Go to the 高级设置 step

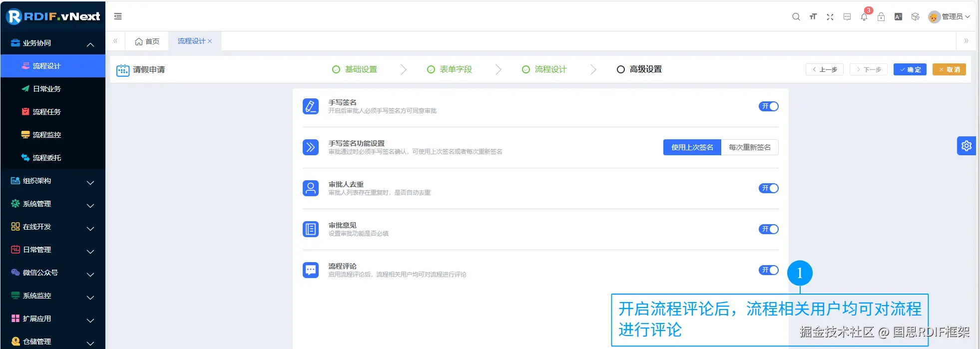click(x=639, y=69)
